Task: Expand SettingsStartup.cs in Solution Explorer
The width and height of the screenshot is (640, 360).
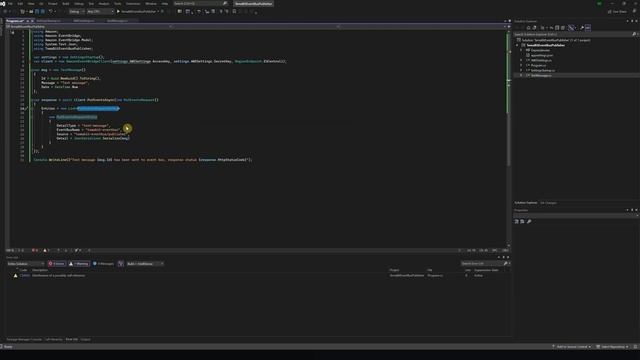Action: tap(521, 70)
